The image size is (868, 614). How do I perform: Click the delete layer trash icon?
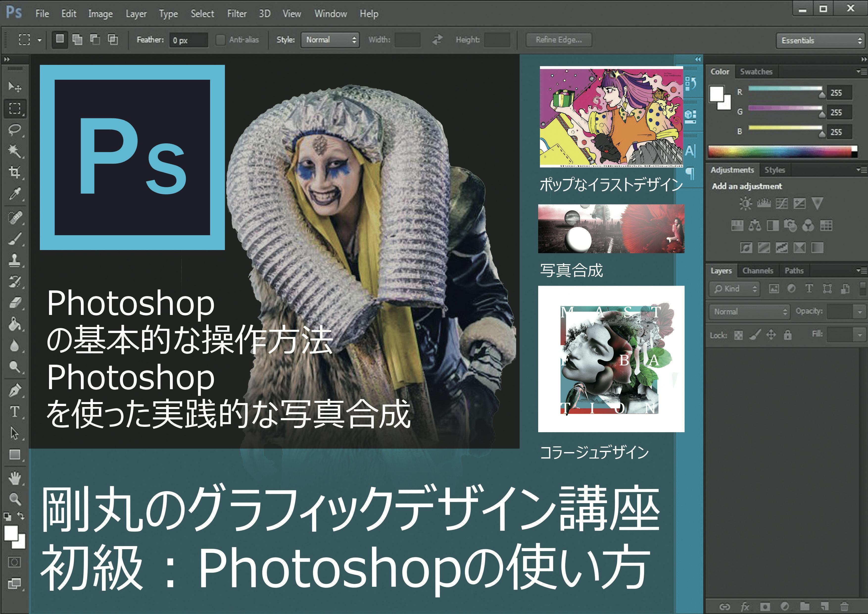pyautogui.click(x=844, y=606)
